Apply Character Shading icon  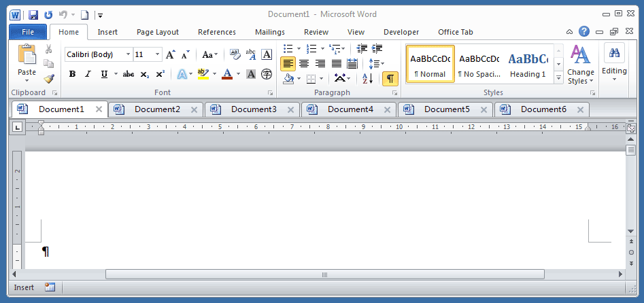coord(251,74)
